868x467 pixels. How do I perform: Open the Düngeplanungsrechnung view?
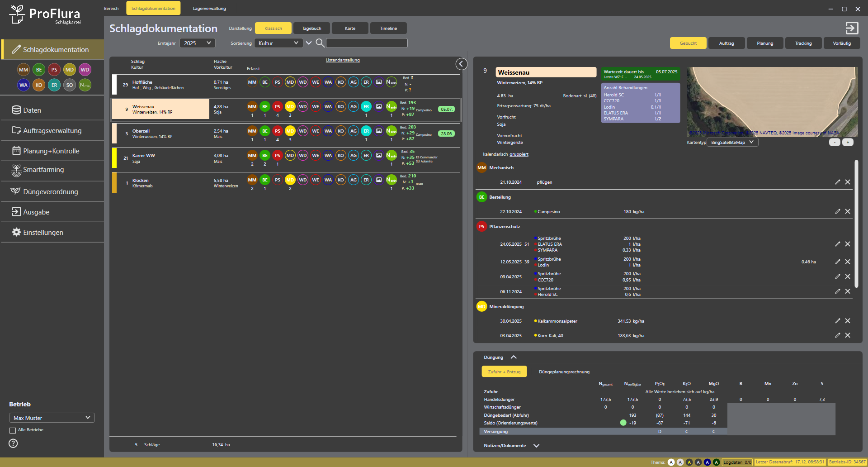pos(564,372)
